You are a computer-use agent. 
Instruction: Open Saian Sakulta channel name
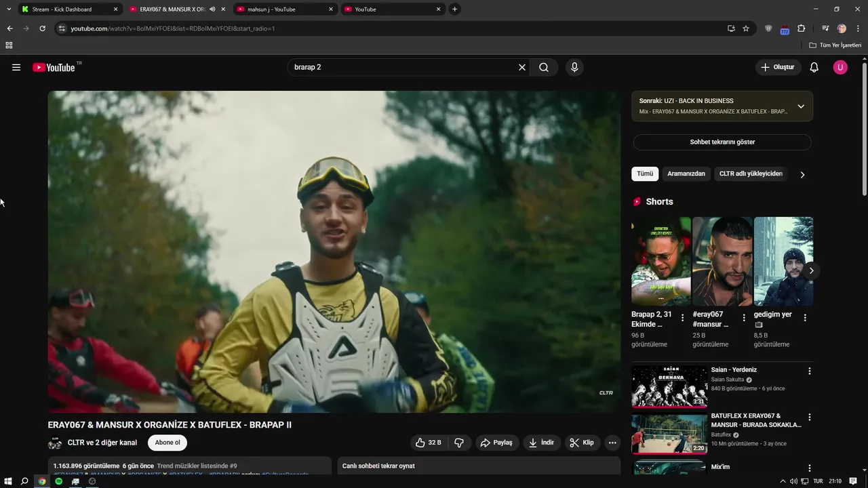727,380
